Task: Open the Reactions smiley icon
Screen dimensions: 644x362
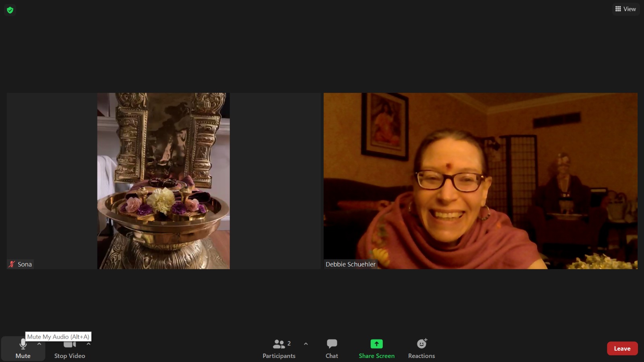Action: [x=421, y=344]
